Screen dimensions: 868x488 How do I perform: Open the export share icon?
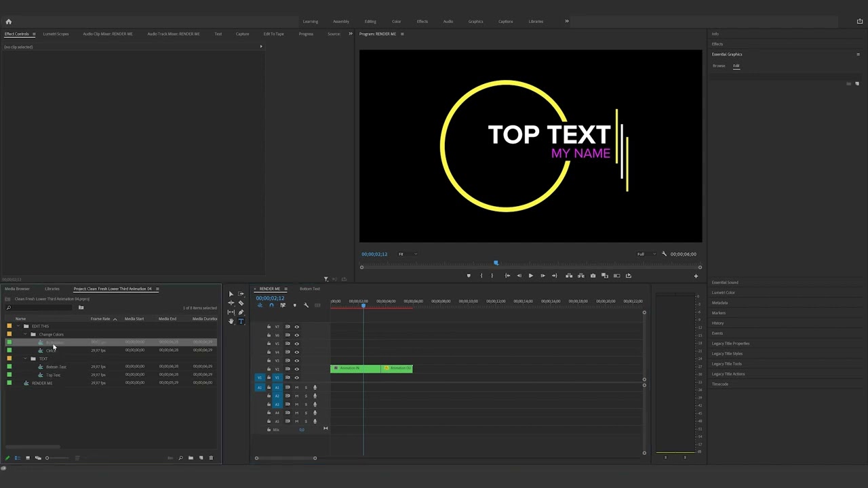click(x=860, y=22)
